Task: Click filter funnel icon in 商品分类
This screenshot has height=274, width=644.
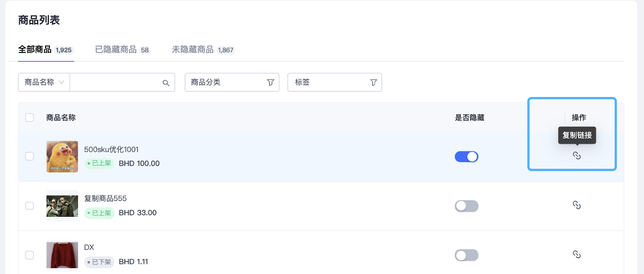Action: pos(270,83)
